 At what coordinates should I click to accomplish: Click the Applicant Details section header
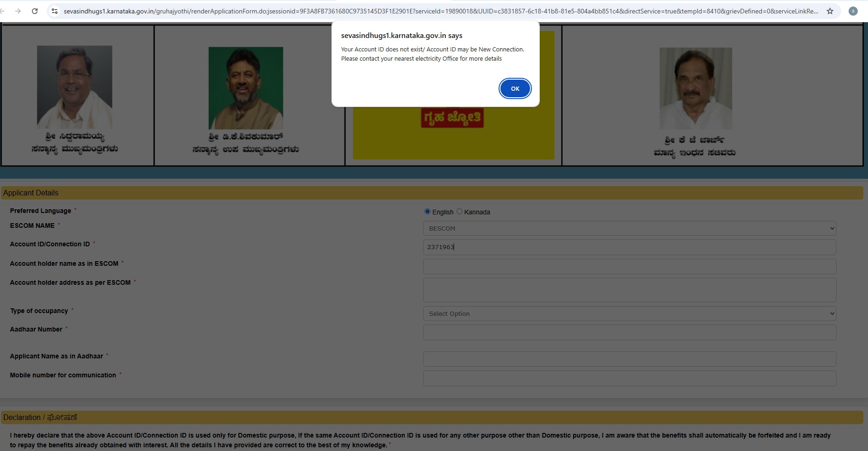(432, 193)
